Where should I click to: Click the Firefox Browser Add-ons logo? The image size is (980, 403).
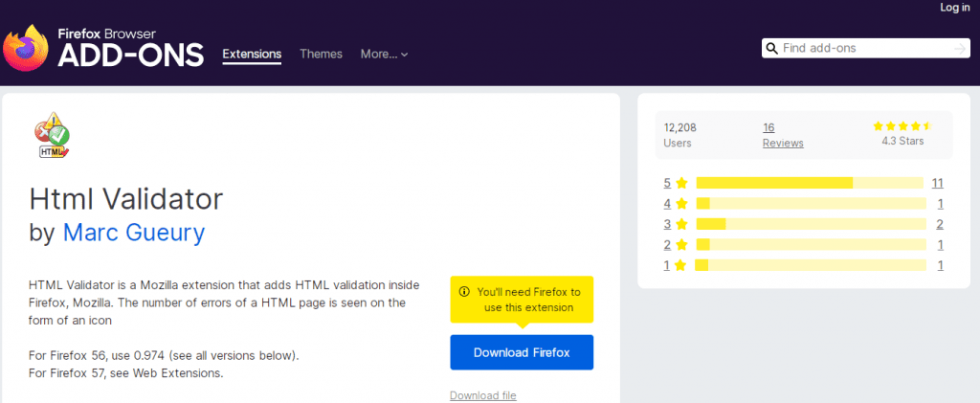pos(103,48)
